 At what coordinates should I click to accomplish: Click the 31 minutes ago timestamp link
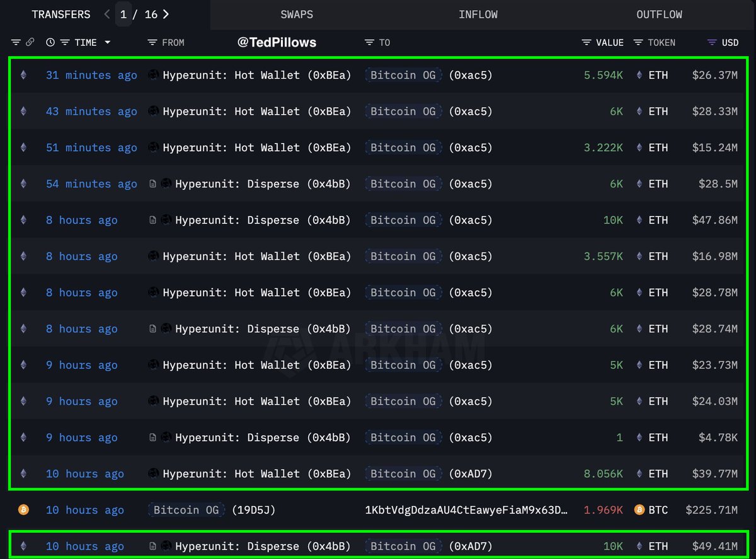pos(91,75)
